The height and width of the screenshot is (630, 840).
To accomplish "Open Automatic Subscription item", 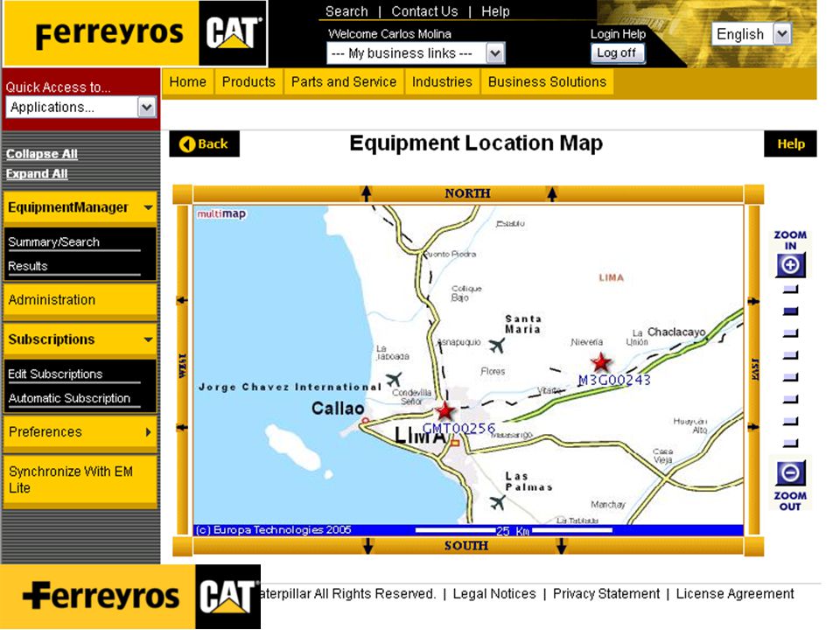I will 69,398.
